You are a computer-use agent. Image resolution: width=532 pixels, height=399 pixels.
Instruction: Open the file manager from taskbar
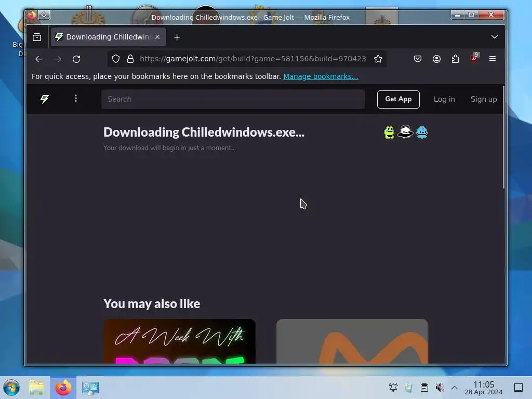pyautogui.click(x=36, y=388)
